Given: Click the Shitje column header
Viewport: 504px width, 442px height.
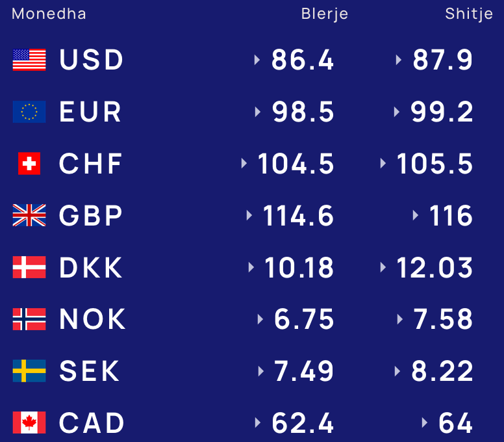Looking at the screenshot, I should pos(469,14).
